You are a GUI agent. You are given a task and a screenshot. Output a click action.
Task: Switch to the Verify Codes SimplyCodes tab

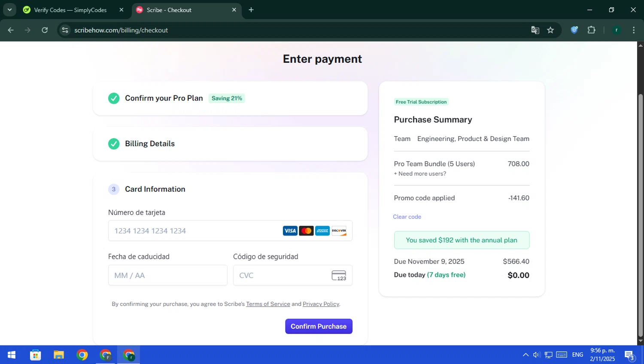(70, 10)
